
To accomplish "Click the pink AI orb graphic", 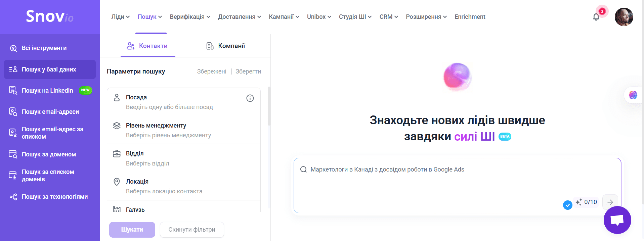I will click(x=457, y=77).
